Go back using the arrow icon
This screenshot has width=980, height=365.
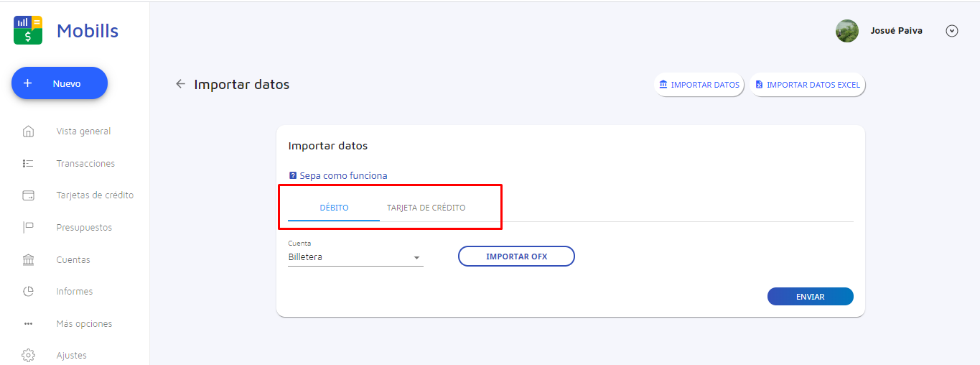(x=180, y=84)
